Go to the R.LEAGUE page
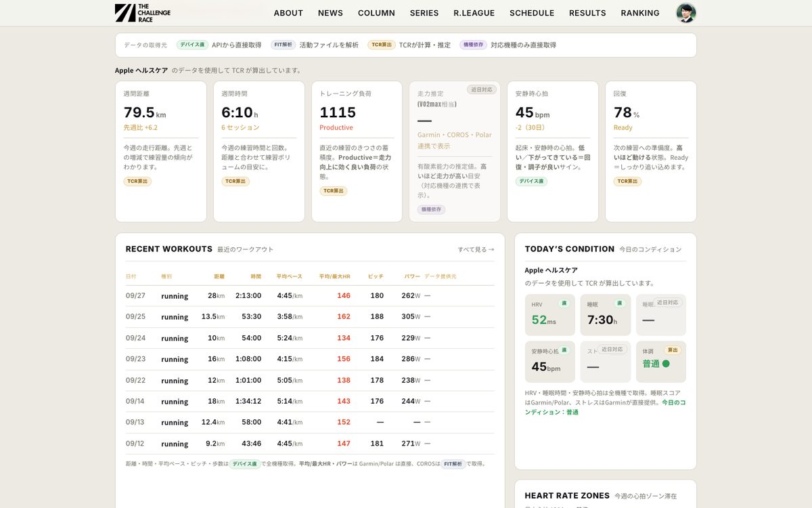This screenshot has width=812, height=508. click(474, 13)
